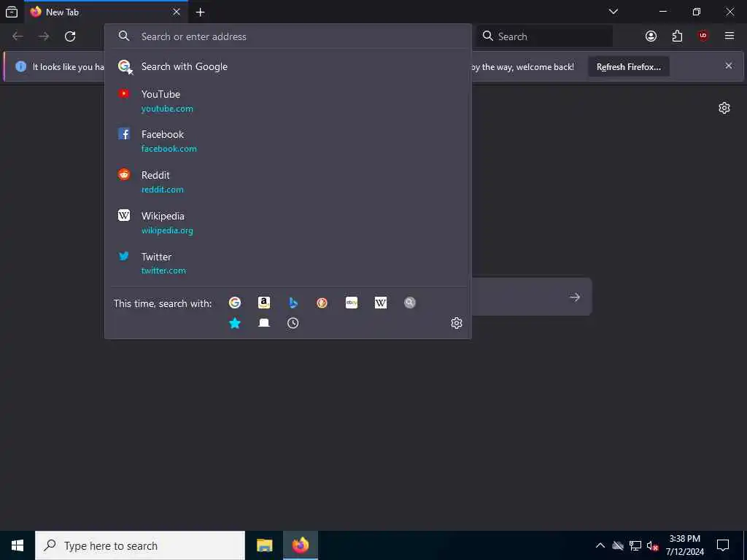Open the Windows Start menu
The height and width of the screenshot is (560, 747).
(18, 545)
